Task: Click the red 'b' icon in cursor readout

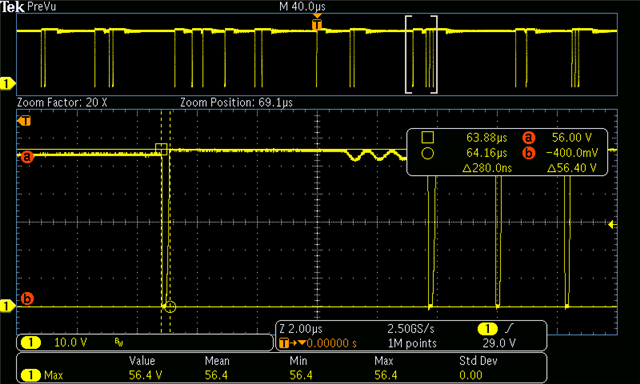Action: 529,153
